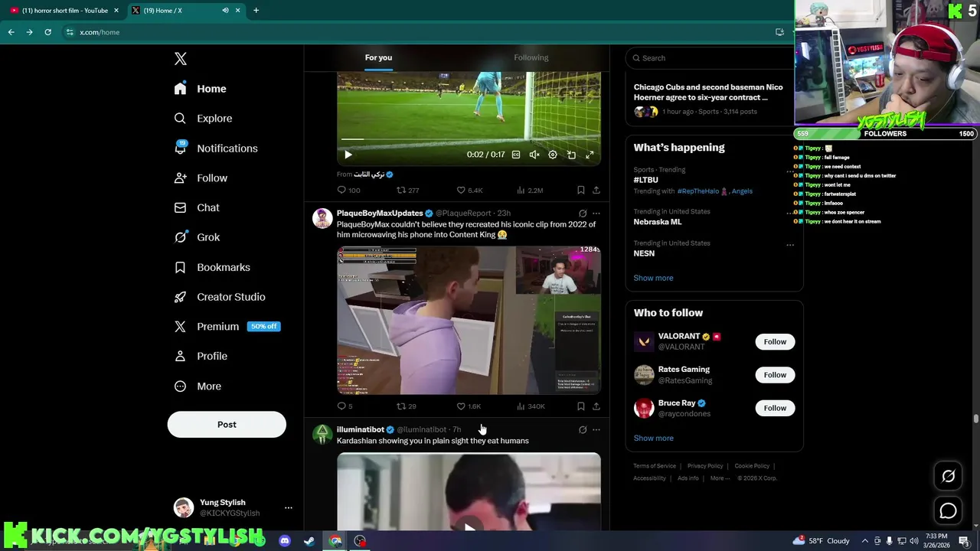This screenshot has height=551, width=980.
Task: Open the illuminatibot username link
Action: point(360,430)
